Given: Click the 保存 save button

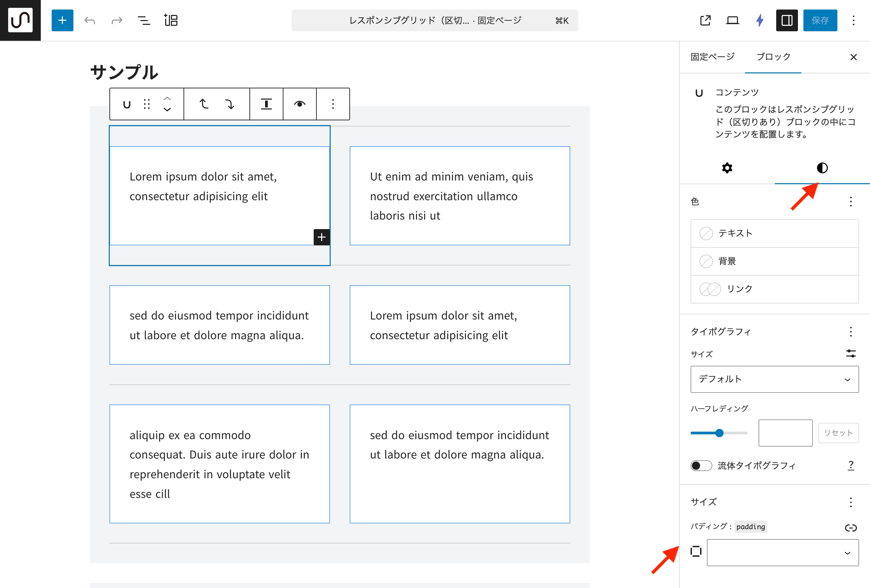Looking at the screenshot, I should click(820, 20).
